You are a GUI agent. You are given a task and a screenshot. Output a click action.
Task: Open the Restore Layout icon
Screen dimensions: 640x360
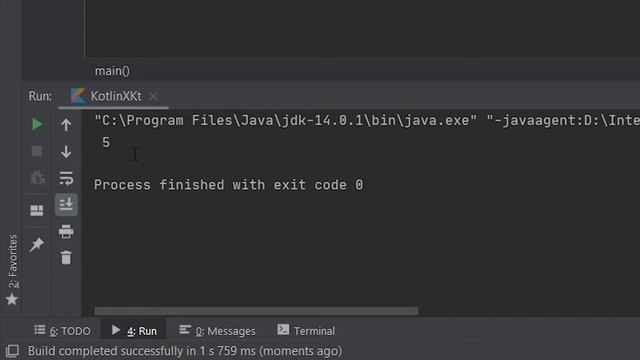coord(37,210)
